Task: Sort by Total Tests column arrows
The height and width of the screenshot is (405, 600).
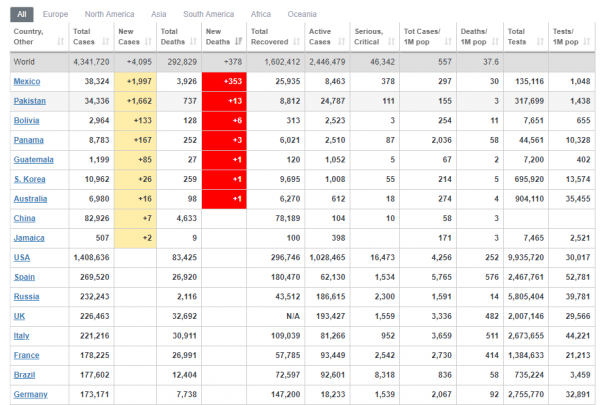Action: click(540, 42)
